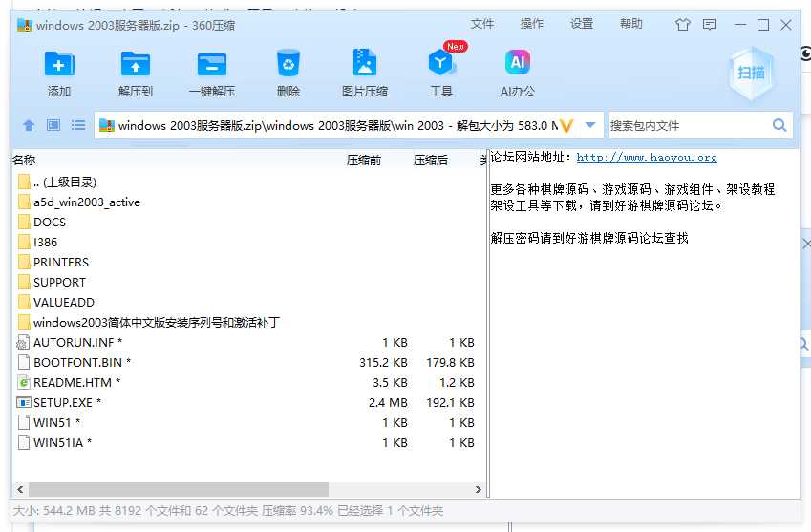Click the skin (shirt) icon in the title bar
Screen dimensions: 811x532
[683, 24]
